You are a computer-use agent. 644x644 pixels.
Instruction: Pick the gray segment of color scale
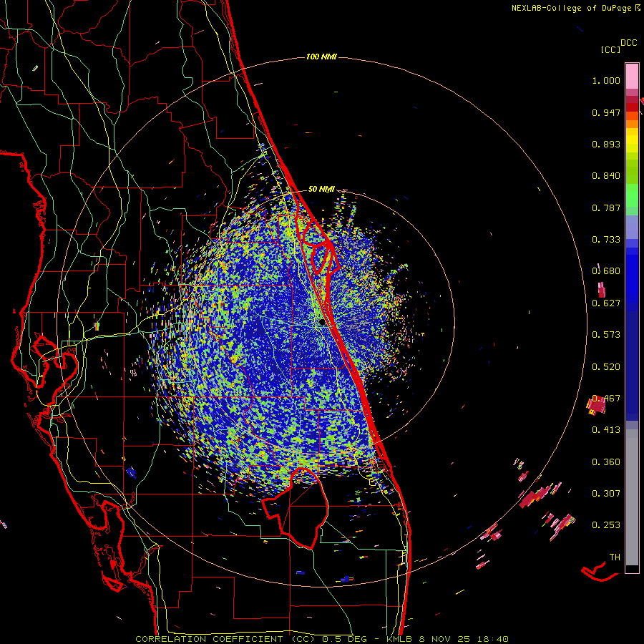pos(632,497)
